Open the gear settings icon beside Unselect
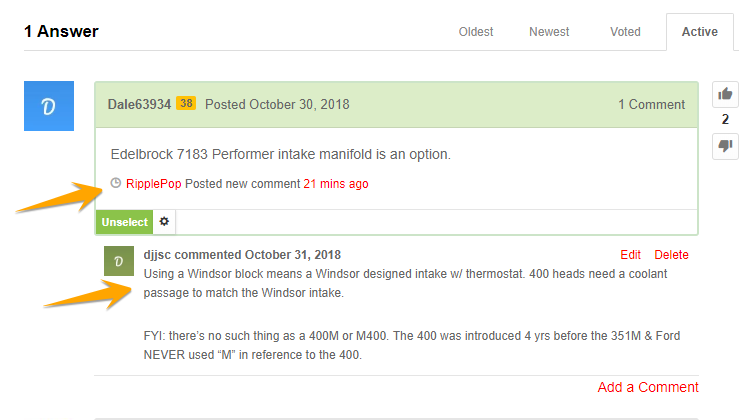This screenshot has width=748, height=420. point(164,222)
